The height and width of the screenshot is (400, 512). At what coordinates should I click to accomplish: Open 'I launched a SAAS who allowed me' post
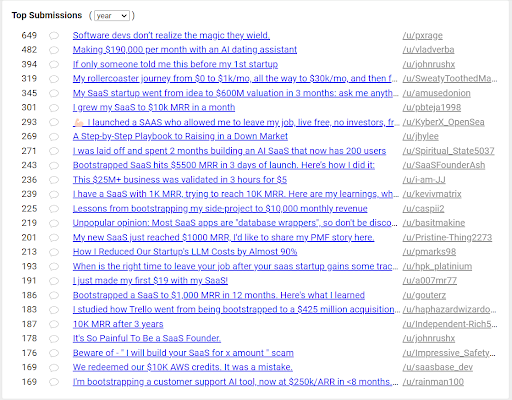[x=236, y=122]
